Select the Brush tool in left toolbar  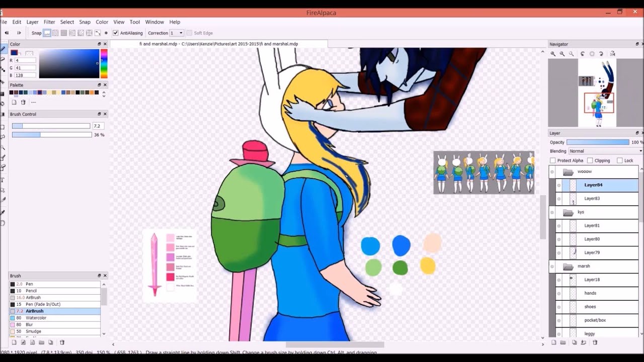point(3,49)
